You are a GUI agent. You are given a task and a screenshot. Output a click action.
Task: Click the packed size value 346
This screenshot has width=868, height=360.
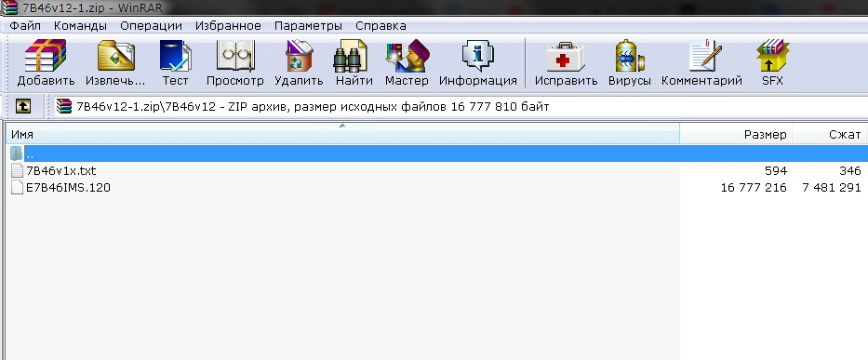[x=849, y=170]
